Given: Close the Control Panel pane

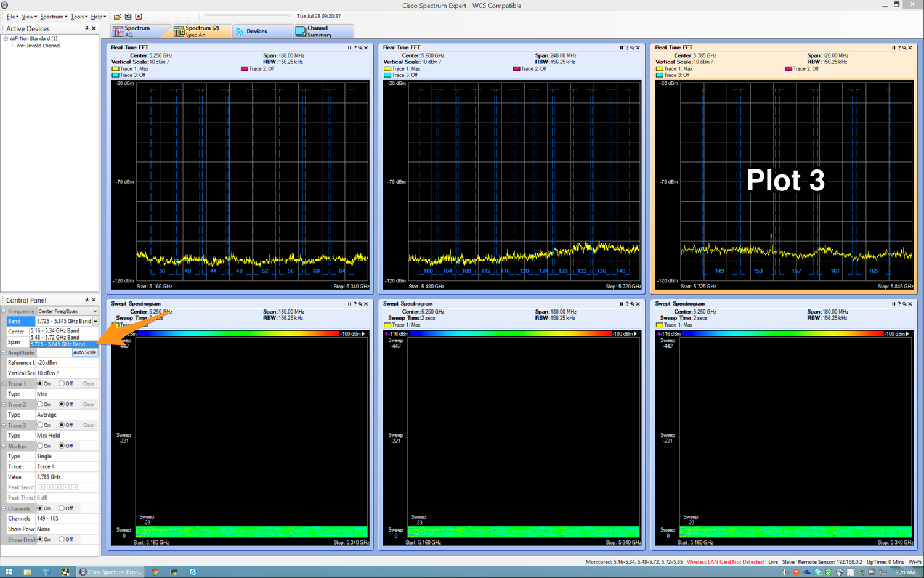Looking at the screenshot, I should pyautogui.click(x=94, y=300).
